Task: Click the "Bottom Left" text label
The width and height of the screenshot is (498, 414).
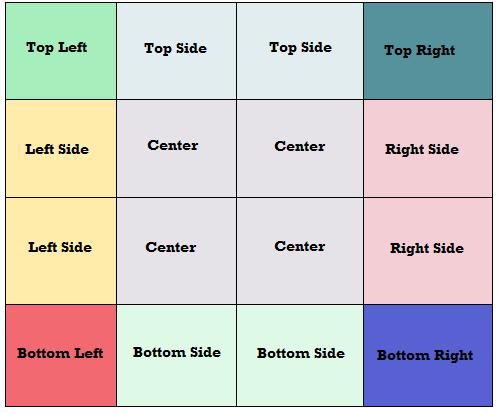Action: pos(60,353)
